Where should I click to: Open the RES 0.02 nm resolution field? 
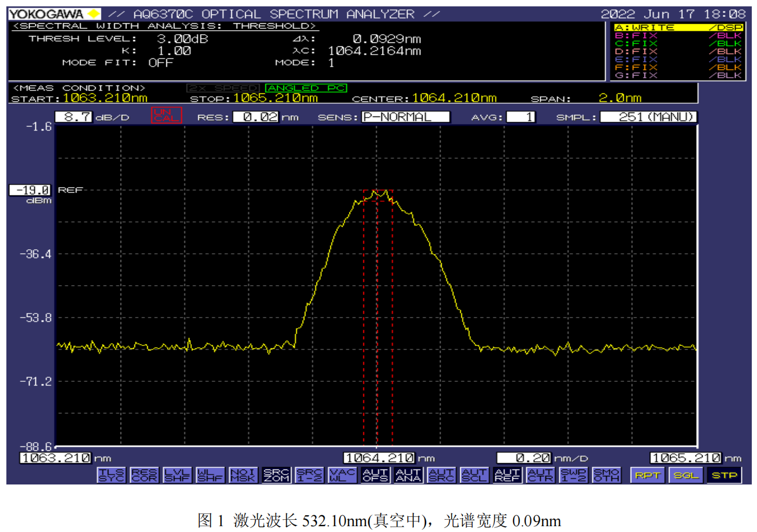[256, 117]
